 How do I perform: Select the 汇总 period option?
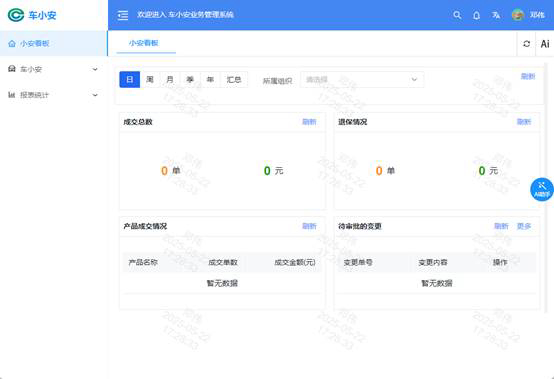pyautogui.click(x=234, y=79)
